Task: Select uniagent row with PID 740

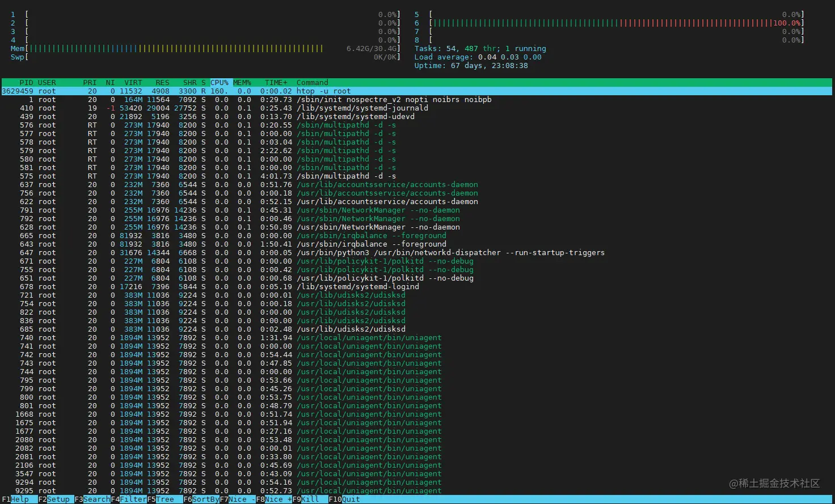Action: (417, 338)
